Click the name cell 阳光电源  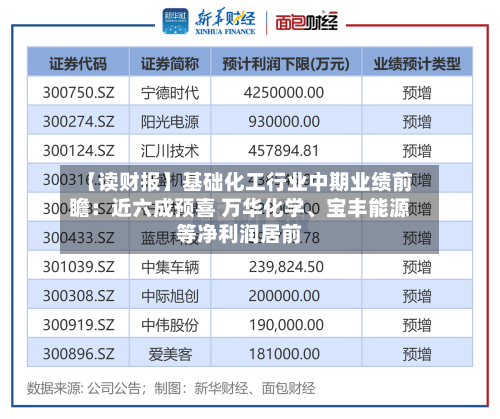tap(170, 121)
